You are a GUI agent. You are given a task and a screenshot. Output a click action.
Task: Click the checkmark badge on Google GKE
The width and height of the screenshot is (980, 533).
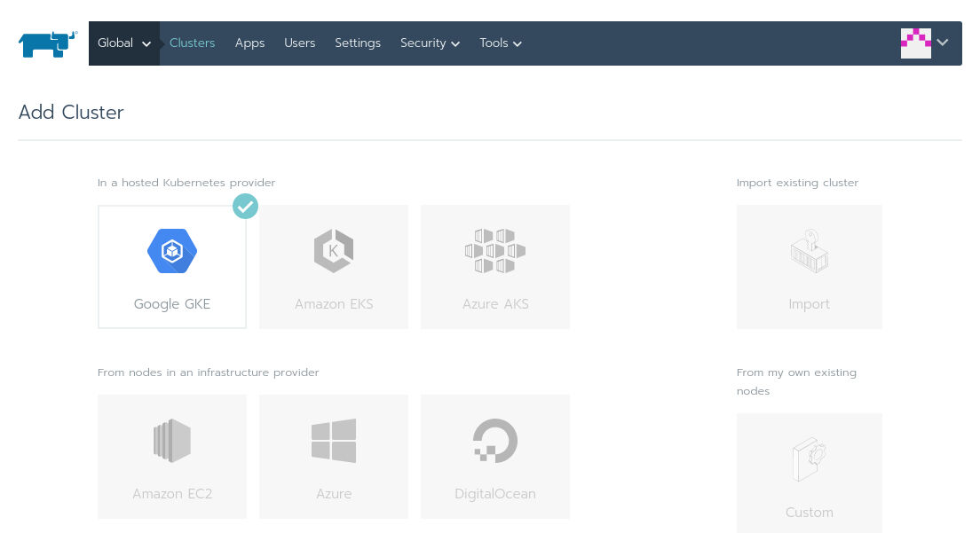pos(245,206)
